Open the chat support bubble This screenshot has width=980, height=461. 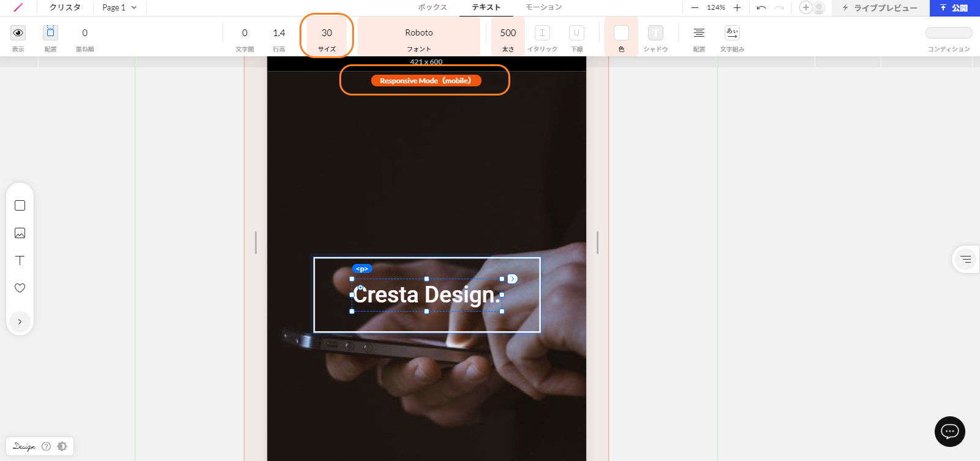click(950, 432)
